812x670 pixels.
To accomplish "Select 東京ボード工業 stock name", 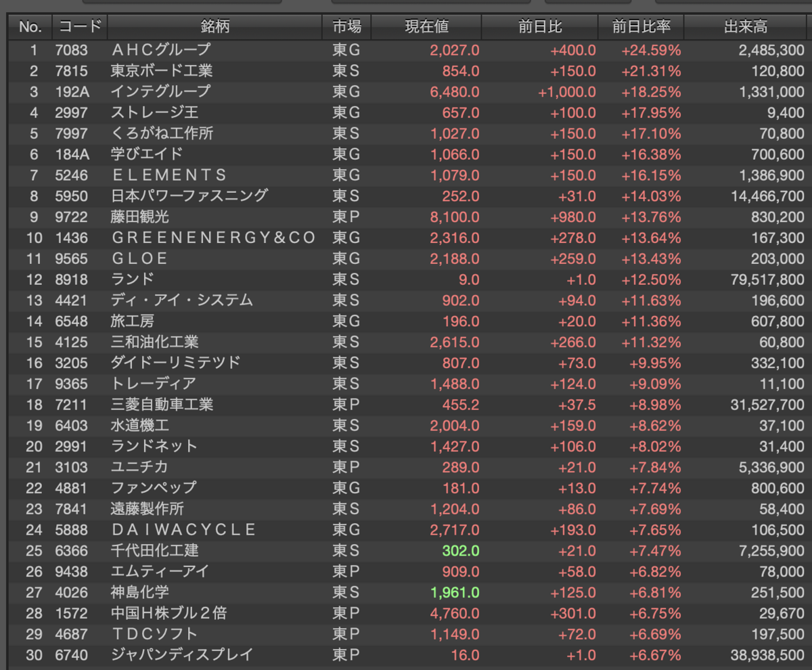I will click(162, 71).
